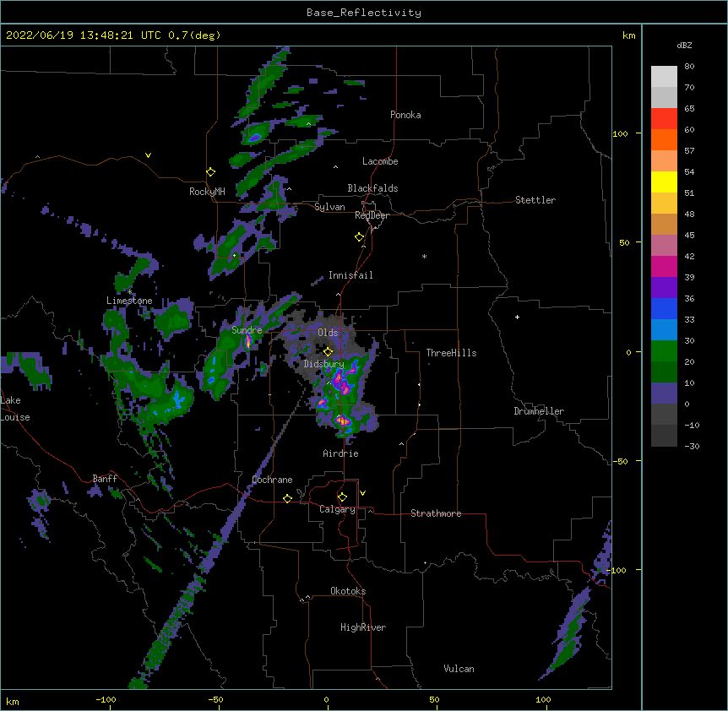Image resolution: width=728 pixels, height=711 pixels.
Task: Click the Sundre town label
Action: (247, 330)
